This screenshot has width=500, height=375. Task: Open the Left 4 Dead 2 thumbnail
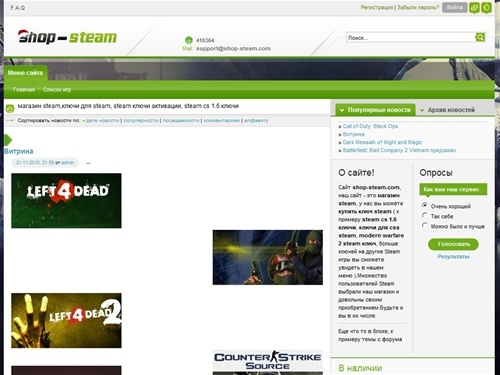pyautogui.click(x=66, y=321)
